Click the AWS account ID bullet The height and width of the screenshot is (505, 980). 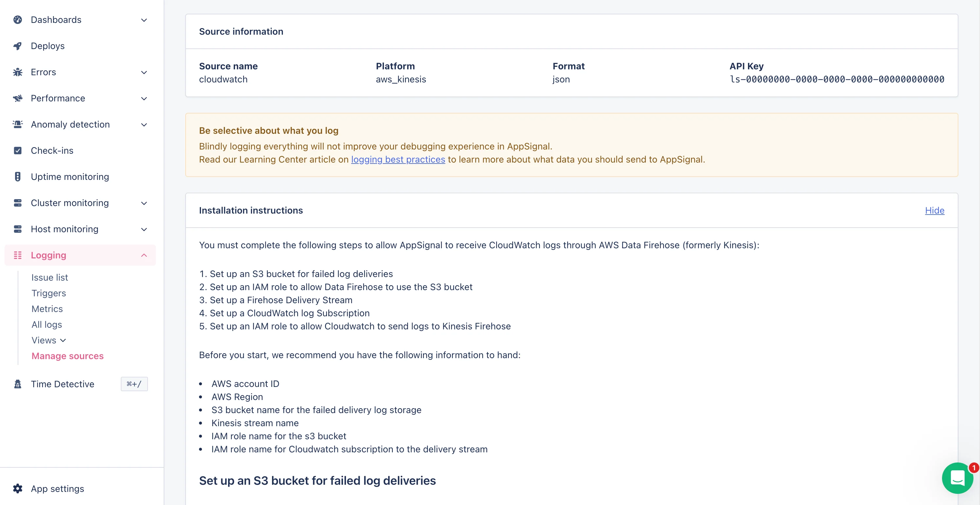coord(245,384)
